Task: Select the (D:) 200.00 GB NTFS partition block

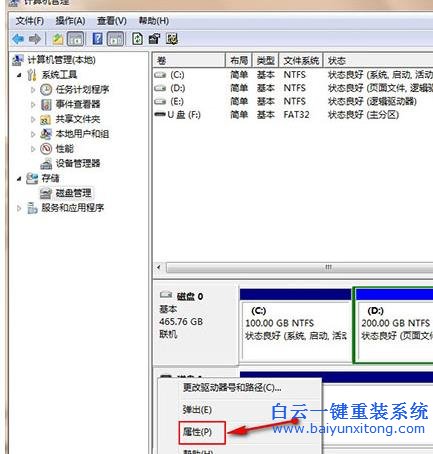Action: pyautogui.click(x=393, y=325)
